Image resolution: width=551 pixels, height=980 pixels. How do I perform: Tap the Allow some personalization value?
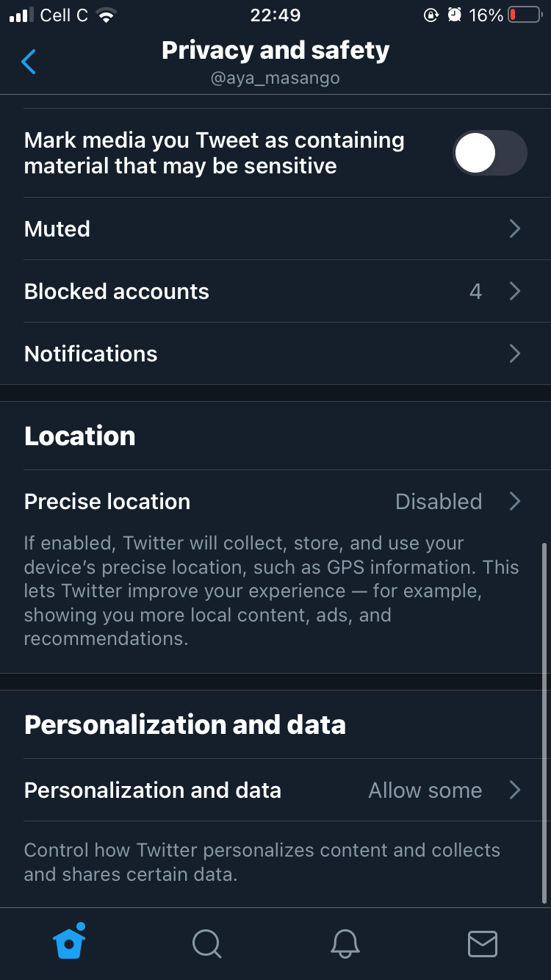(x=425, y=790)
